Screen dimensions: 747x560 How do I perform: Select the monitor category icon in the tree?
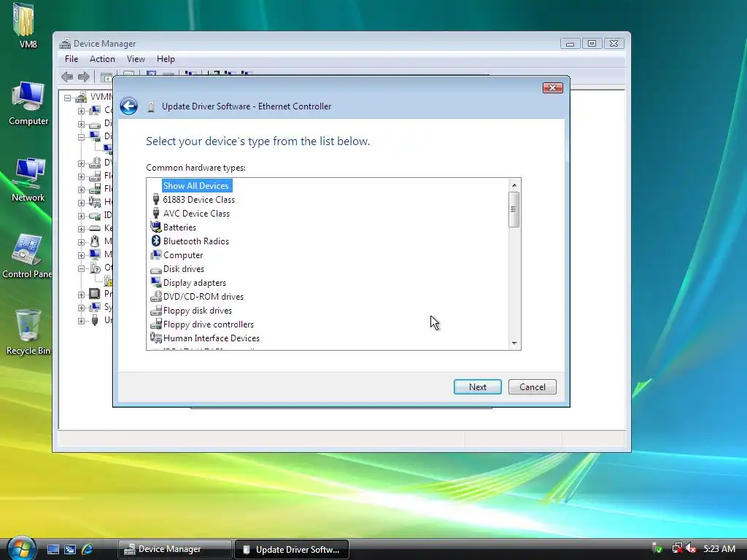click(x=95, y=254)
